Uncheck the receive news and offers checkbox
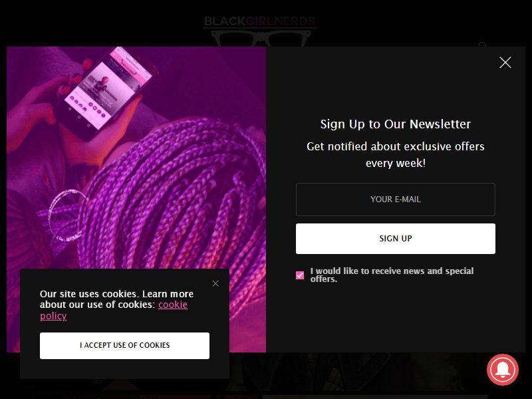The height and width of the screenshot is (399, 532). 300,275
